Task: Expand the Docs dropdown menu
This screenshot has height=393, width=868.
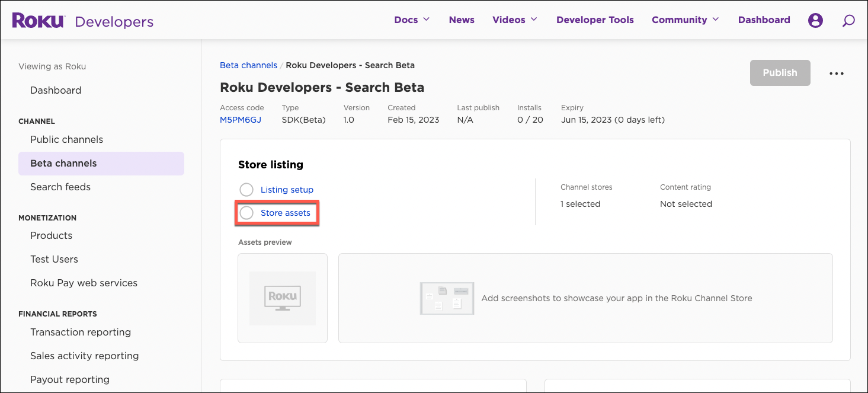Action: click(x=412, y=20)
